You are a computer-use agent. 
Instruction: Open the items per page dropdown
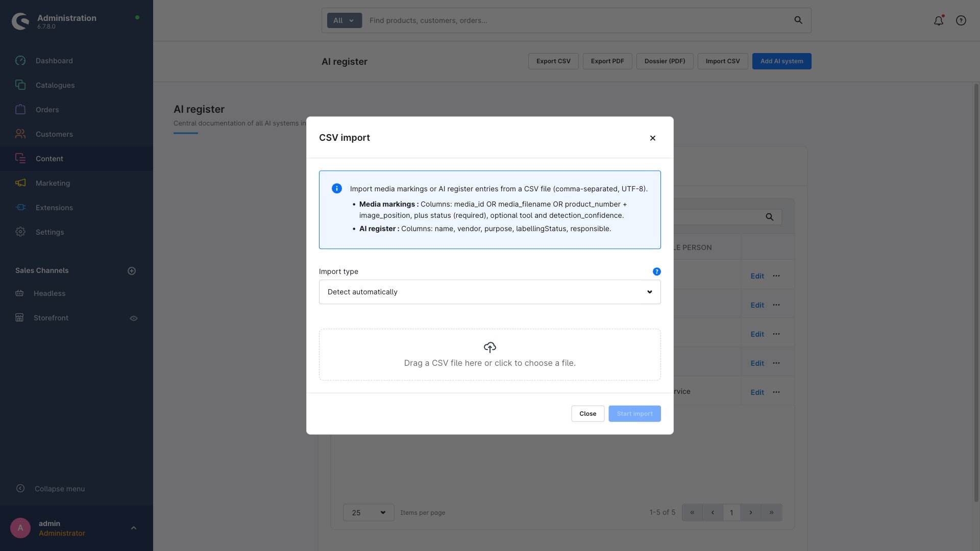(369, 513)
